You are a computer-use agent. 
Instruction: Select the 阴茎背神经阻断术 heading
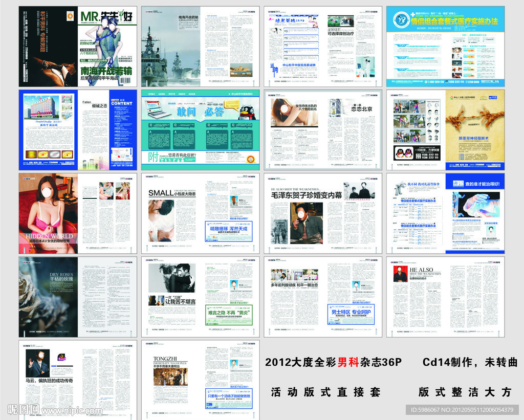click(473, 138)
